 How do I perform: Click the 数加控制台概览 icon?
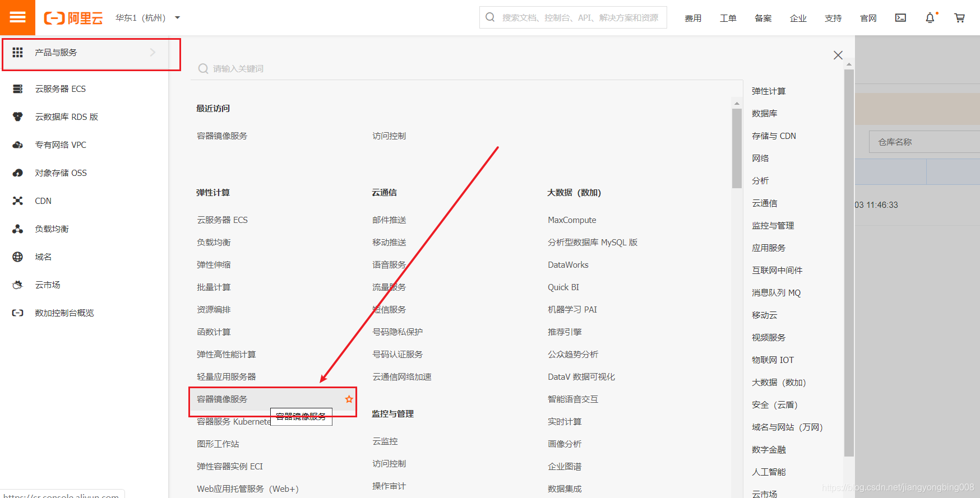(x=18, y=313)
